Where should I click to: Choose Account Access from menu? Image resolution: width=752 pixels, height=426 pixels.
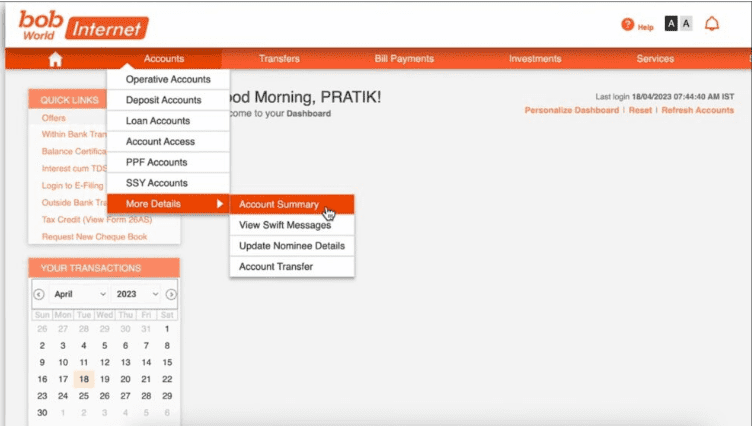[168, 141]
